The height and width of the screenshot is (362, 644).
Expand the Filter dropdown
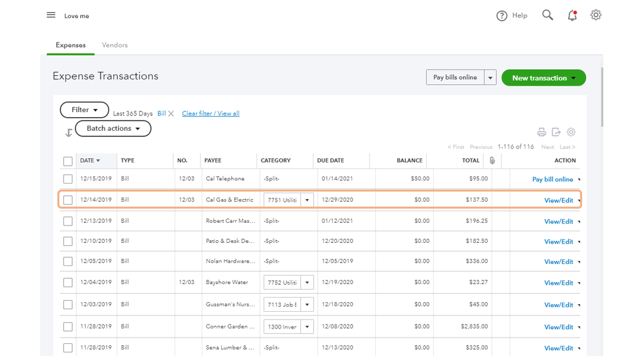click(84, 110)
